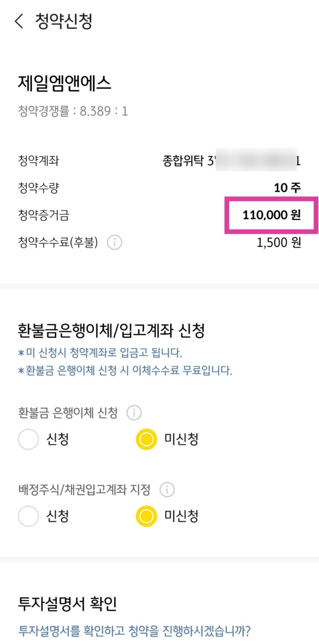Tap the 10 주 subscription quantity value
The image size is (319, 644).
[x=287, y=188]
